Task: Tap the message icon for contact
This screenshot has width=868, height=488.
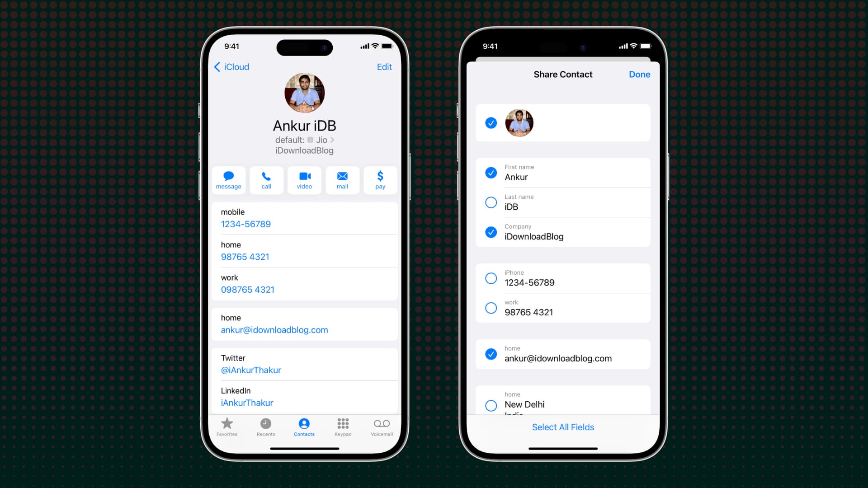Action: pos(228,179)
